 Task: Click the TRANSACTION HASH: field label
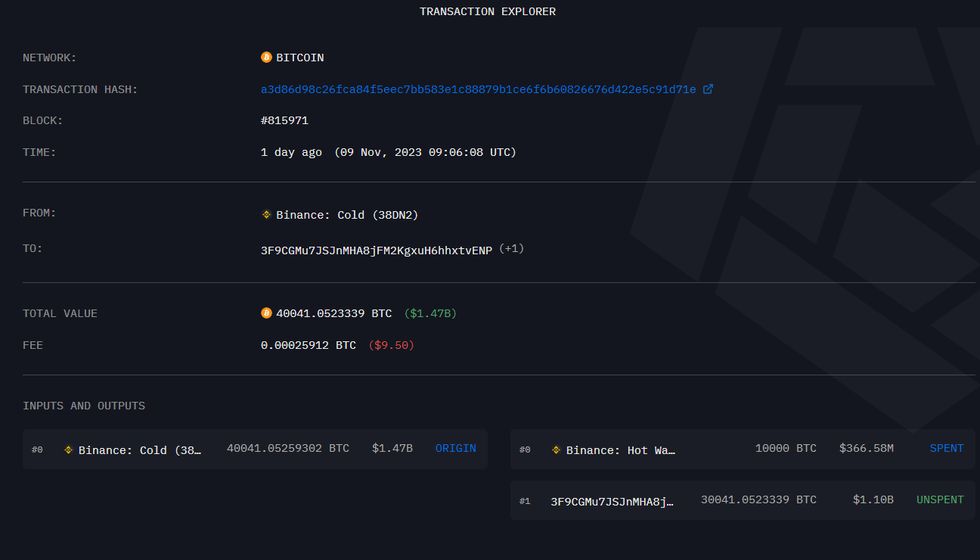click(80, 89)
